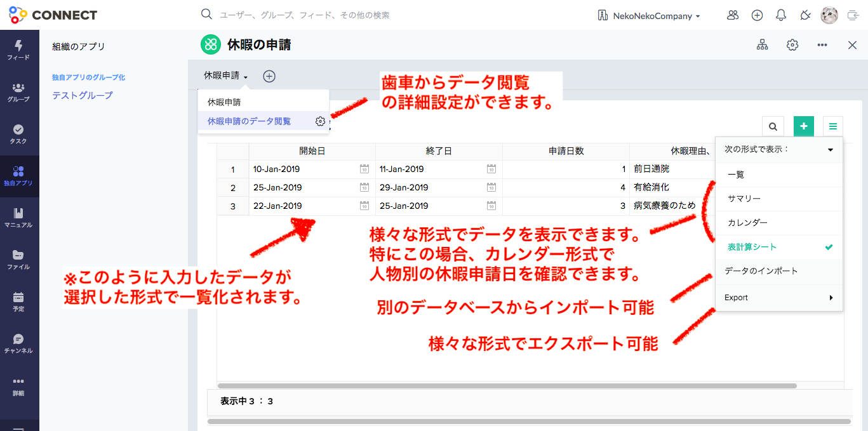This screenshot has width=868, height=431.
Task: Select the checked 表計算シート view
Action: 778,247
